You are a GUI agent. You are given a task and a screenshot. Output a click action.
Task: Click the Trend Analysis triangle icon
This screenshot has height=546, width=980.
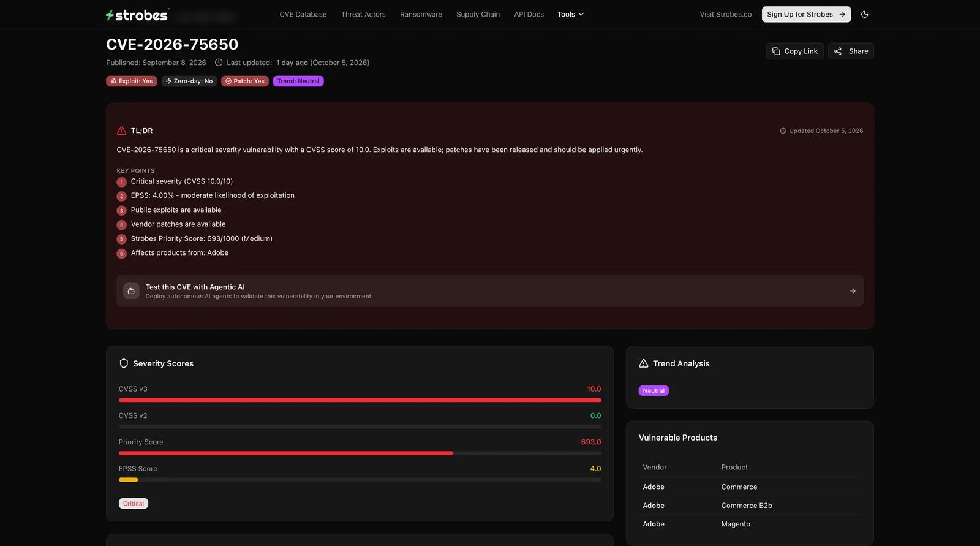[644, 363]
